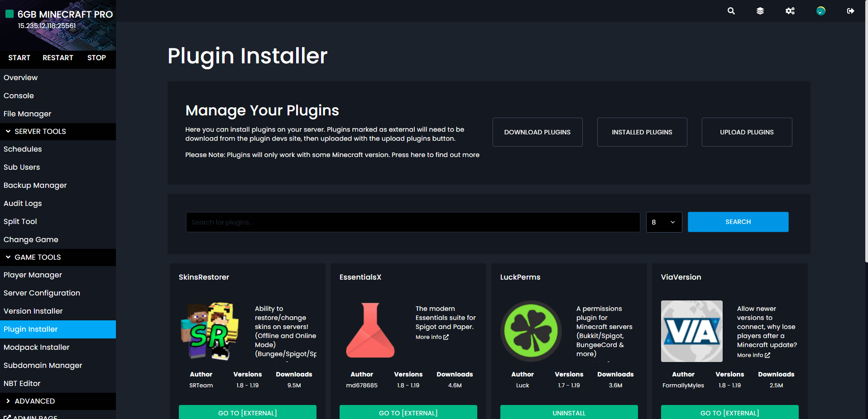Collapse the GAME TOOLS section
Viewport: 868px width, 419px height.
pos(58,257)
